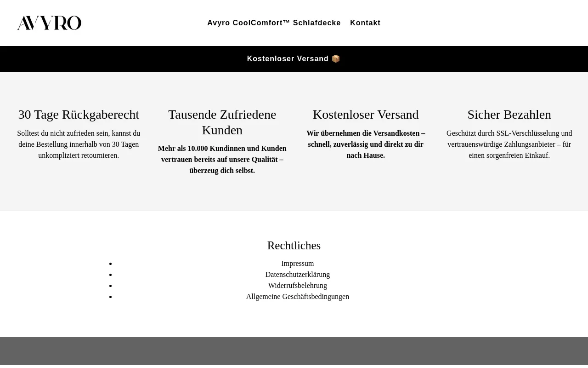The height and width of the screenshot is (368, 588).
Task: Click the package emoji in the banner
Action: 336,59
